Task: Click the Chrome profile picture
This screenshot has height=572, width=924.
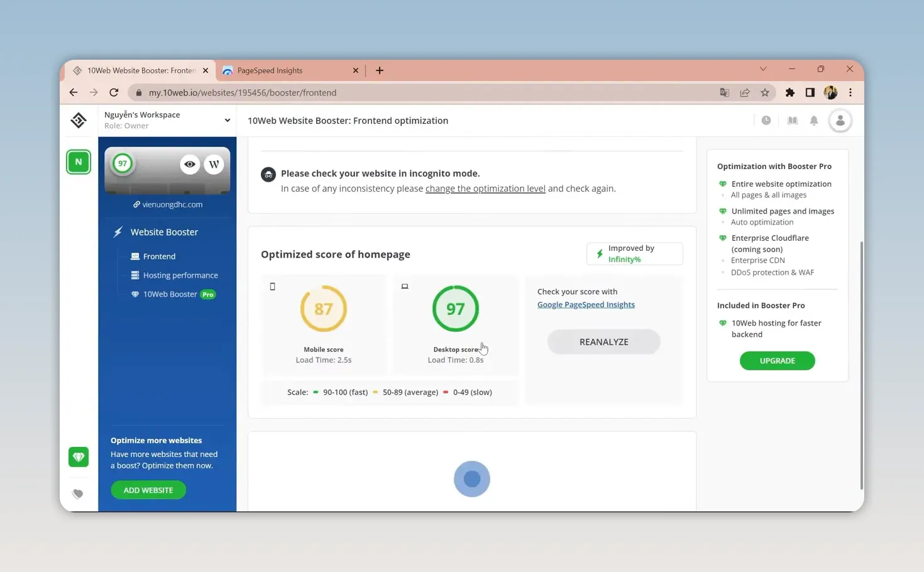Action: 830,92
